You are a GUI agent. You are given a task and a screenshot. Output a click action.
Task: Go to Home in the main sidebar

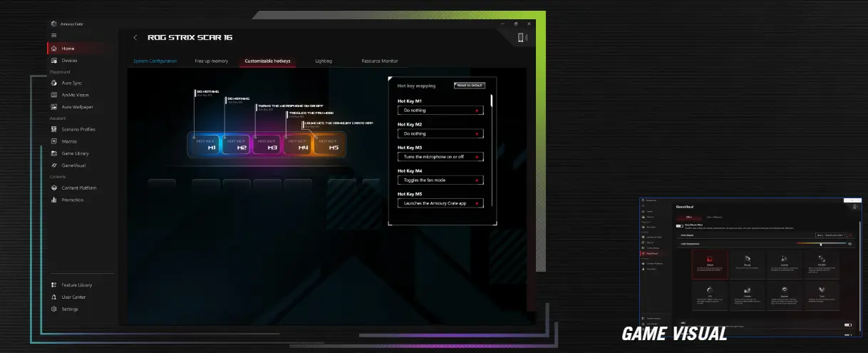tap(81, 48)
